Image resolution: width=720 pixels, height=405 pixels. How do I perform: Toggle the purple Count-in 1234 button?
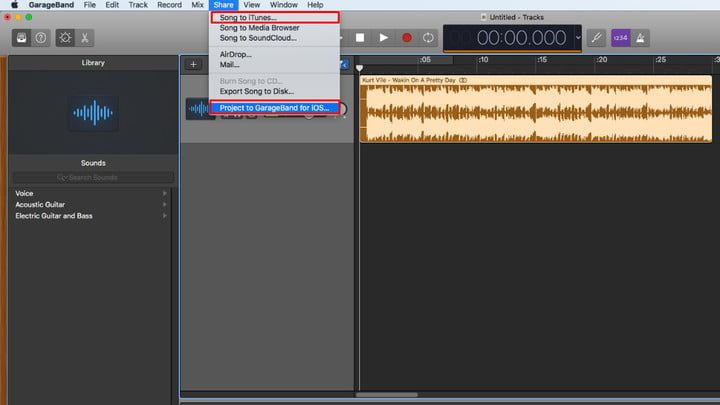[x=620, y=38]
